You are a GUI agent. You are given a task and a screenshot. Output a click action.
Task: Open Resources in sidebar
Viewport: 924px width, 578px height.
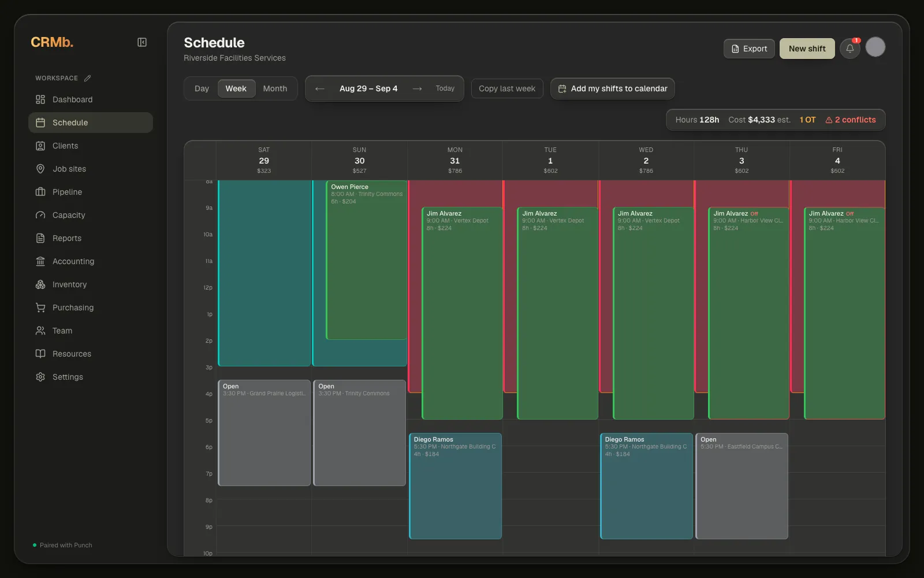click(x=91, y=354)
